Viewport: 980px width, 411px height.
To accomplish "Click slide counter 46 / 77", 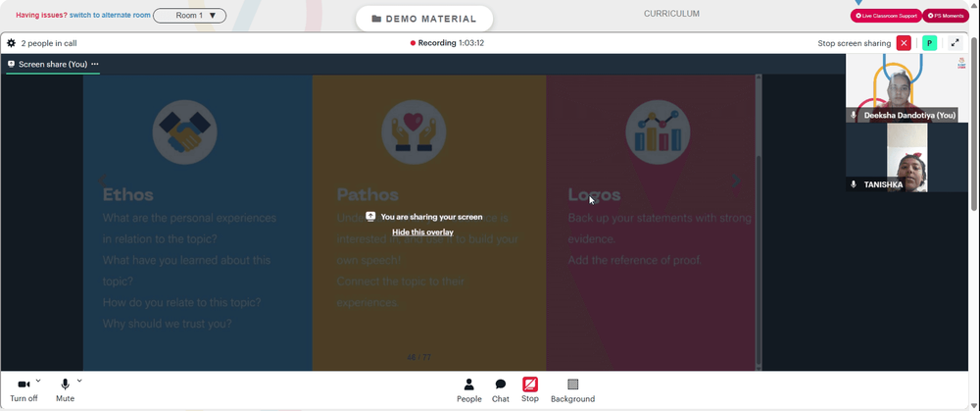I will click(418, 357).
